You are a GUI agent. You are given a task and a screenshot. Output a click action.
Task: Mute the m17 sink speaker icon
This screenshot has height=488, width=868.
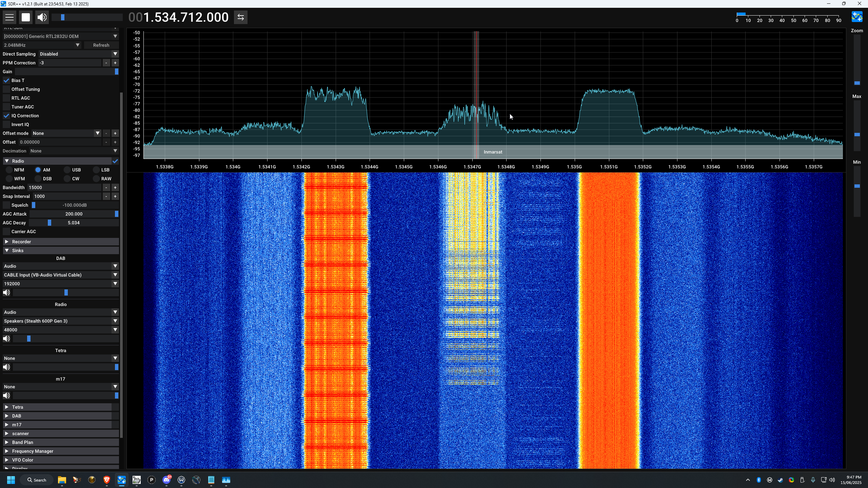tap(6, 395)
